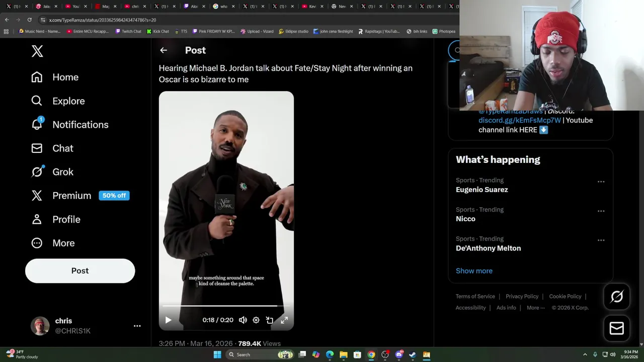Open Notifications
644x362 pixels.
(x=70, y=124)
